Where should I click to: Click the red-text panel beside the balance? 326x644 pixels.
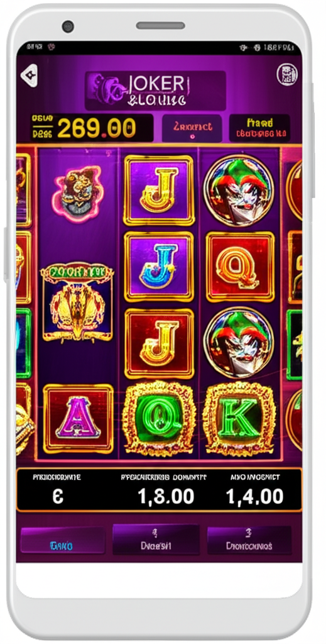tap(192, 128)
